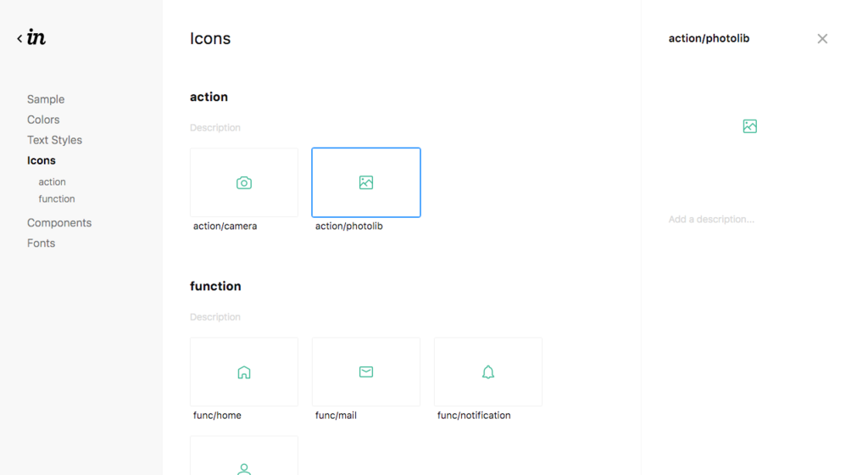Open the Text Styles section

[55, 140]
